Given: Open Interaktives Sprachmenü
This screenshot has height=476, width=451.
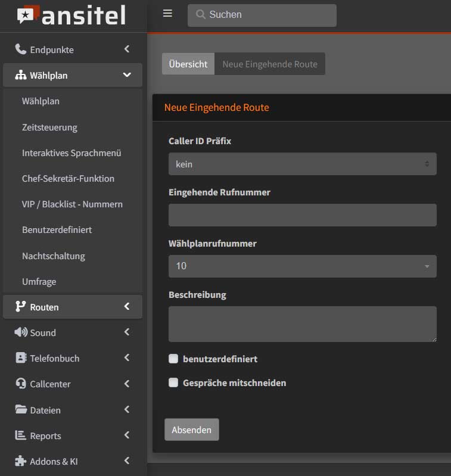Looking at the screenshot, I should click(71, 153).
